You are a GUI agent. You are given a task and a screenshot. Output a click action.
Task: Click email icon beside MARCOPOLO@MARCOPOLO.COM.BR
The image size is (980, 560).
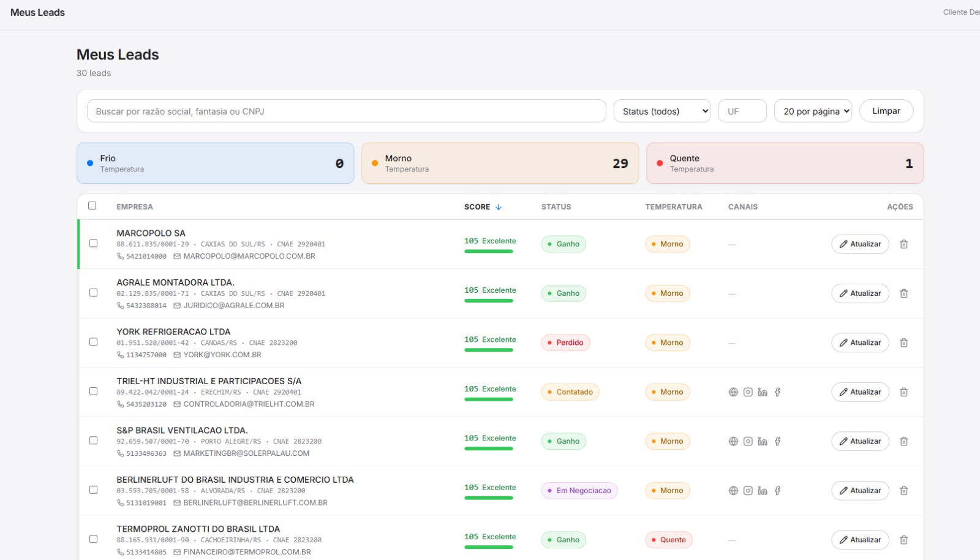click(177, 256)
